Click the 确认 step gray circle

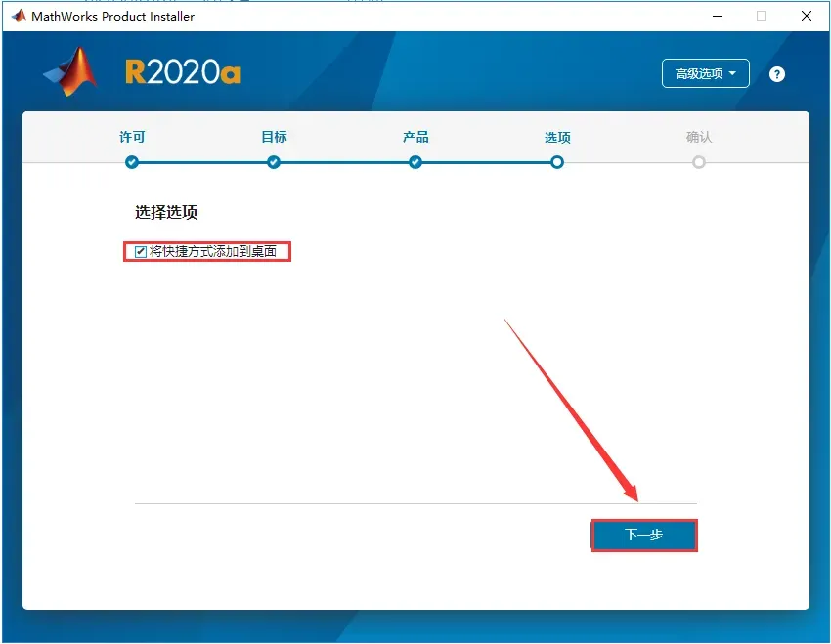coord(699,162)
